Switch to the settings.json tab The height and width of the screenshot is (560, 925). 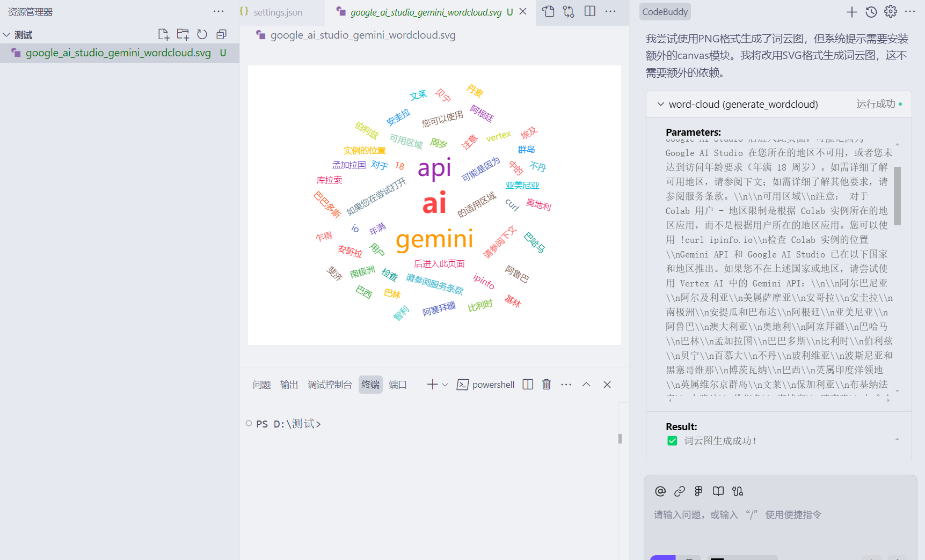point(277,12)
